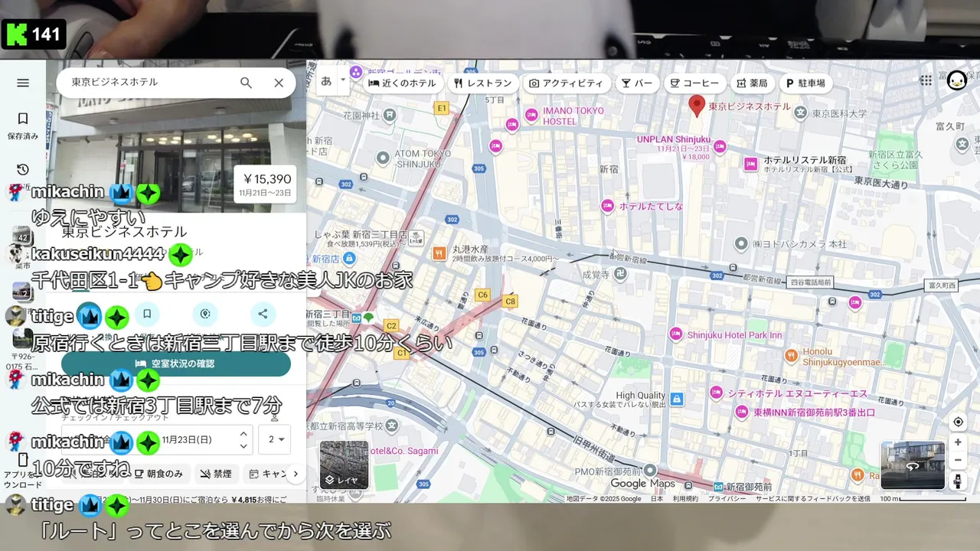Click the ATOM TOKYO -SHINJUKU- marker
This screenshot has height=551, width=980.
383,158
